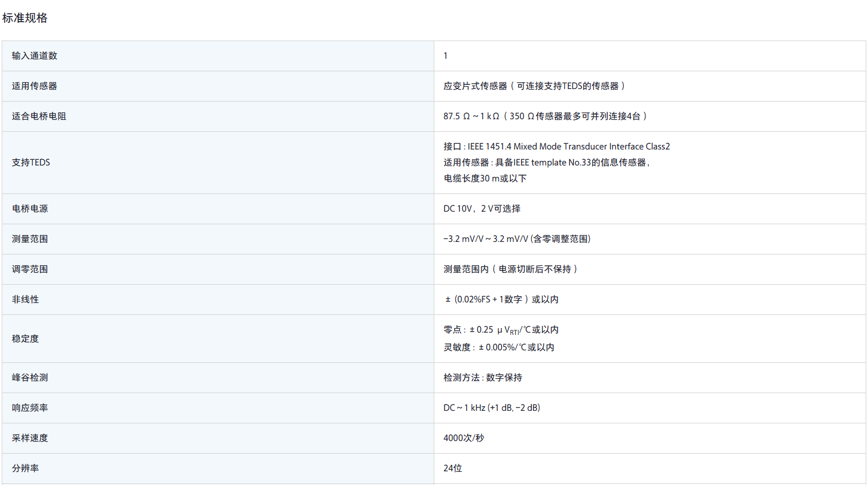Click the −3.2 mV/V ~ 3.2 mV/V value
The height and width of the screenshot is (485, 868).
(x=517, y=239)
